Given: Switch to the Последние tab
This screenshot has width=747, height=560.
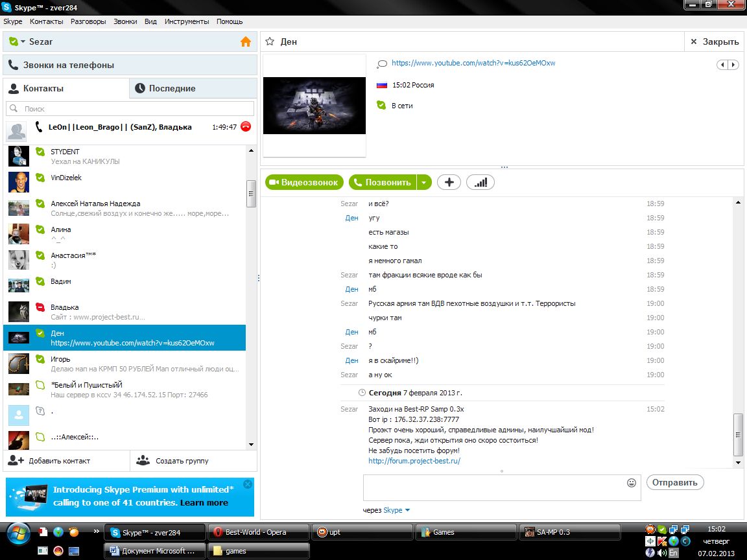Looking at the screenshot, I should [193, 89].
